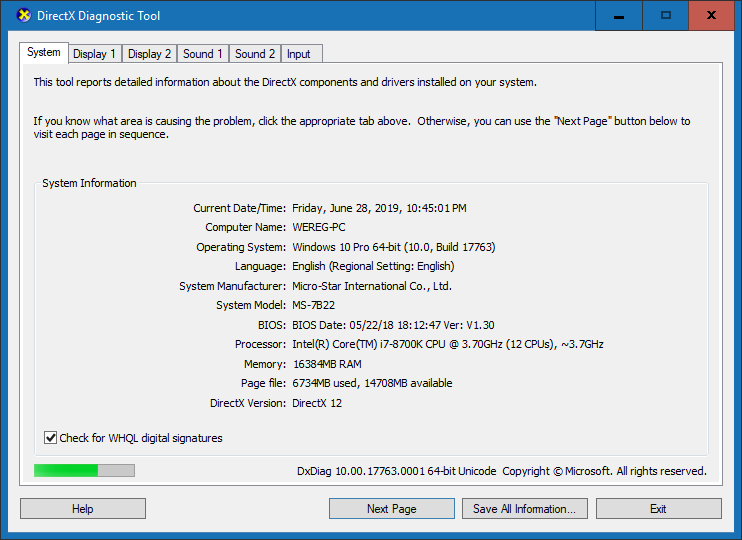Click the DirectX Diagnostic Tool title text
The height and width of the screenshot is (540, 742).
(x=99, y=16)
